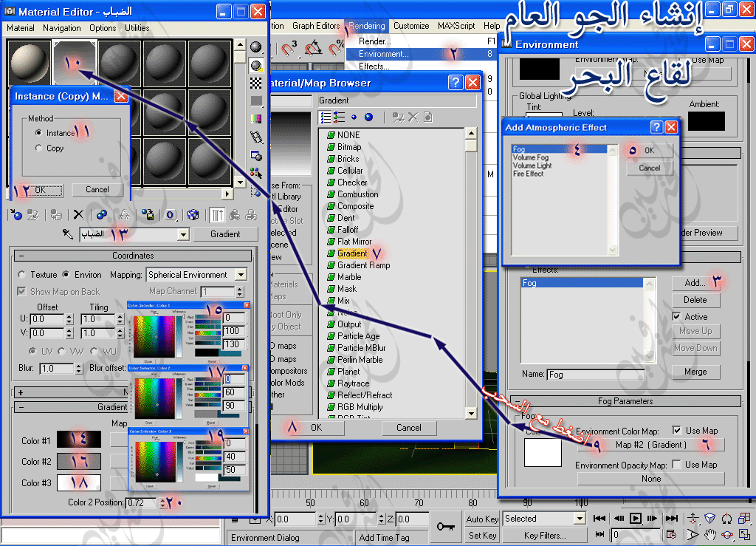This screenshot has width=756, height=546.
Task: Click the Ambient black color swatch
Action: (x=707, y=121)
